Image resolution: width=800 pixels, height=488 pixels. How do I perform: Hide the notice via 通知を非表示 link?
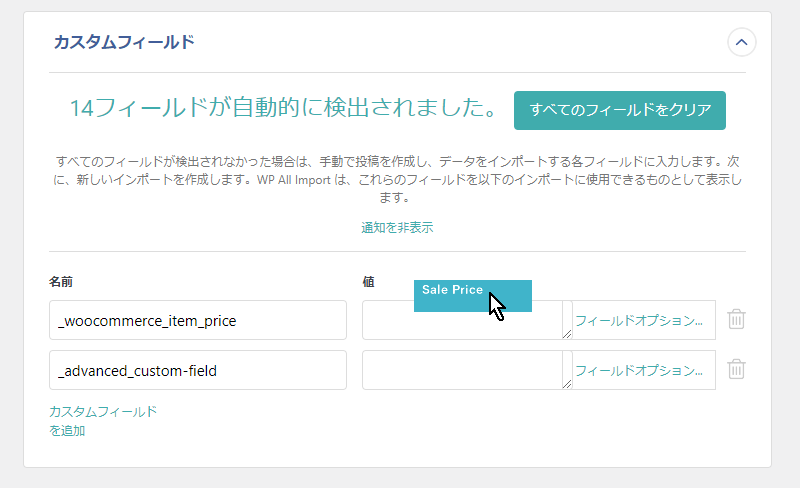coord(397,228)
